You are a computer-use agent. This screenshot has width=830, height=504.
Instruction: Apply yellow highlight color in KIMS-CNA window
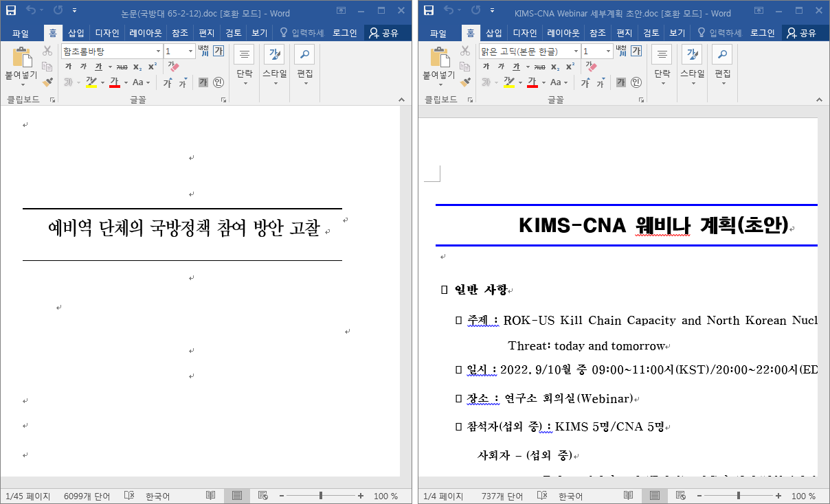click(x=509, y=82)
